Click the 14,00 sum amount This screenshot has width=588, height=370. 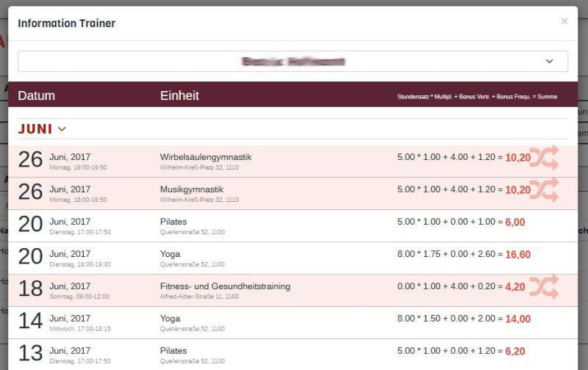[x=517, y=319]
